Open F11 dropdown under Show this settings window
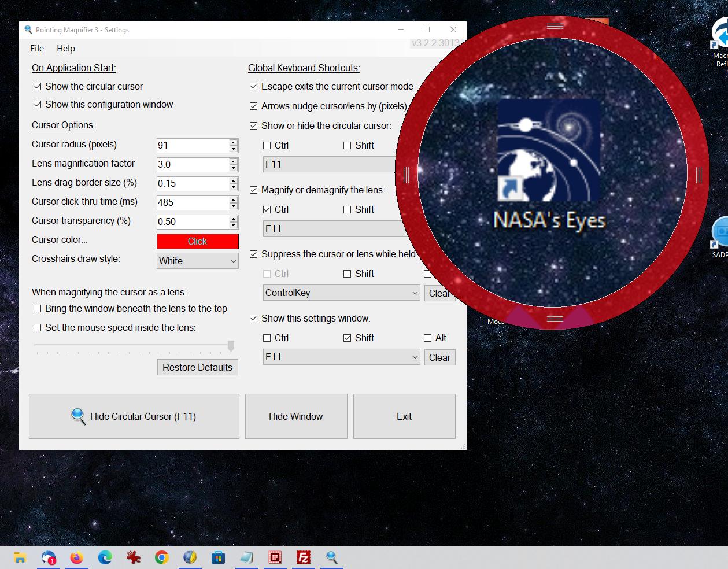The width and height of the screenshot is (728, 569). point(341,357)
